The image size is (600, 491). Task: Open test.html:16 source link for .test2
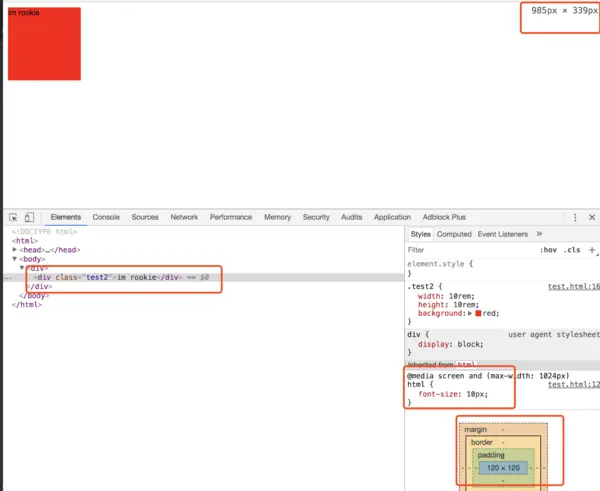coord(574,286)
